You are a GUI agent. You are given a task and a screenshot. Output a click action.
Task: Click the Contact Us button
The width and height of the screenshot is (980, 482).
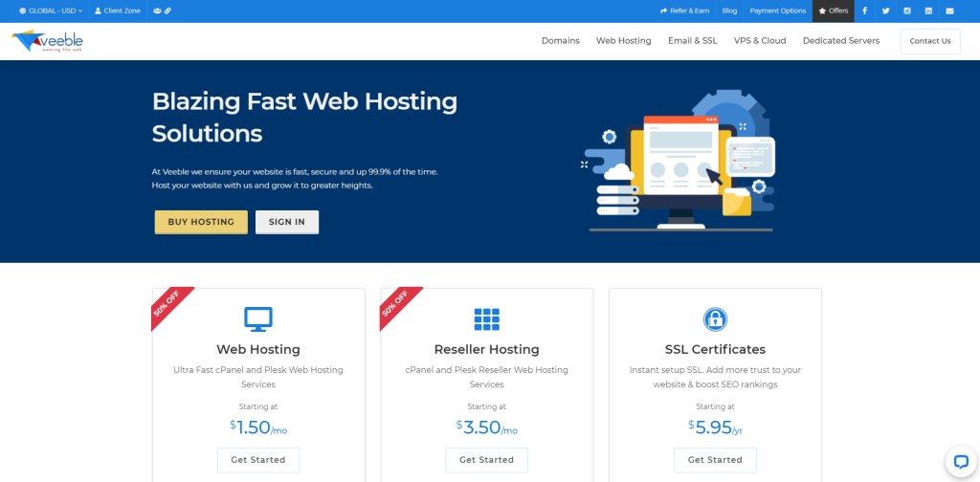930,41
